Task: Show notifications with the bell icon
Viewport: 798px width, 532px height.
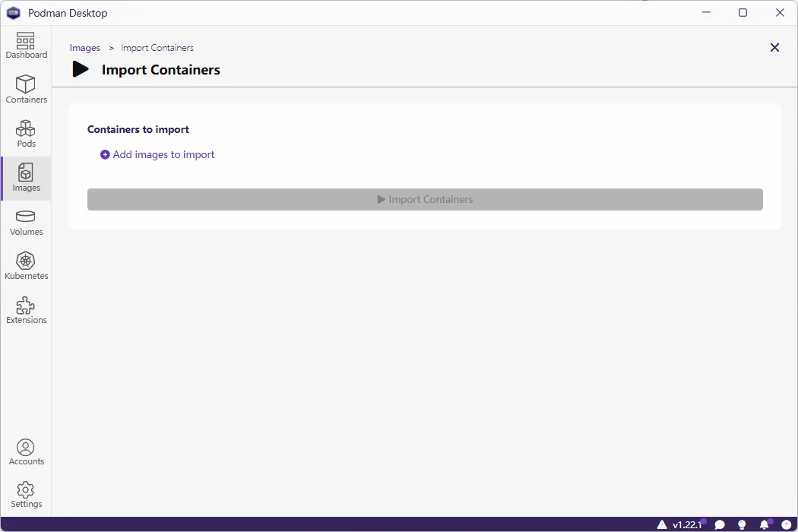Action: 764,524
